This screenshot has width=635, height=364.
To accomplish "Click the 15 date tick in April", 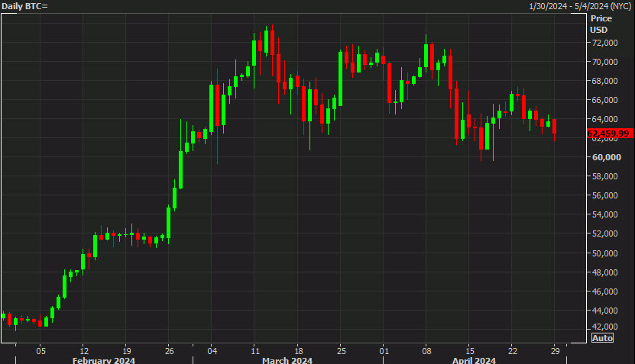I will [470, 351].
